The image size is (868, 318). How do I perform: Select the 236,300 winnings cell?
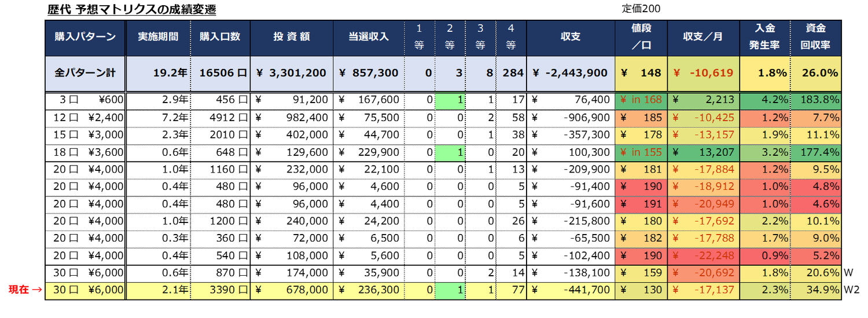(x=368, y=291)
